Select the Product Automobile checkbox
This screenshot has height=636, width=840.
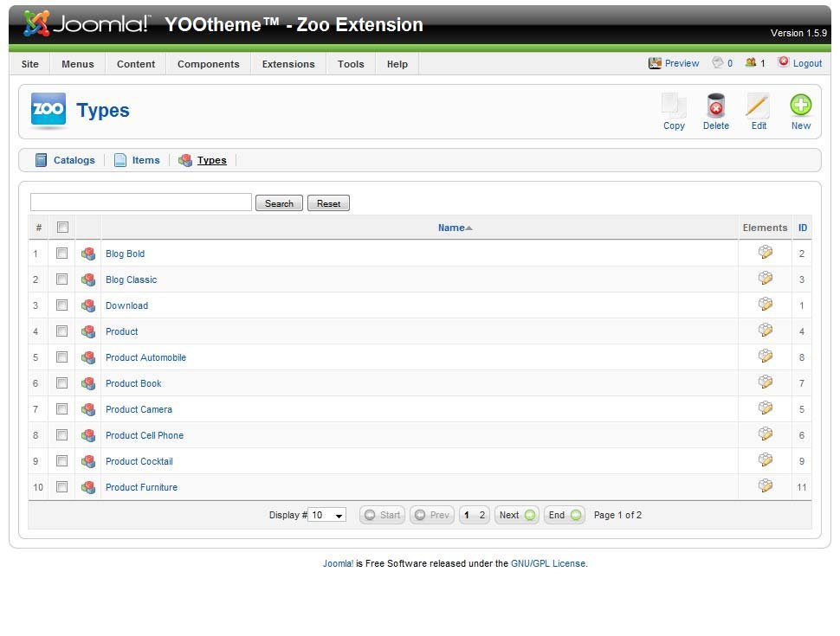(x=62, y=357)
